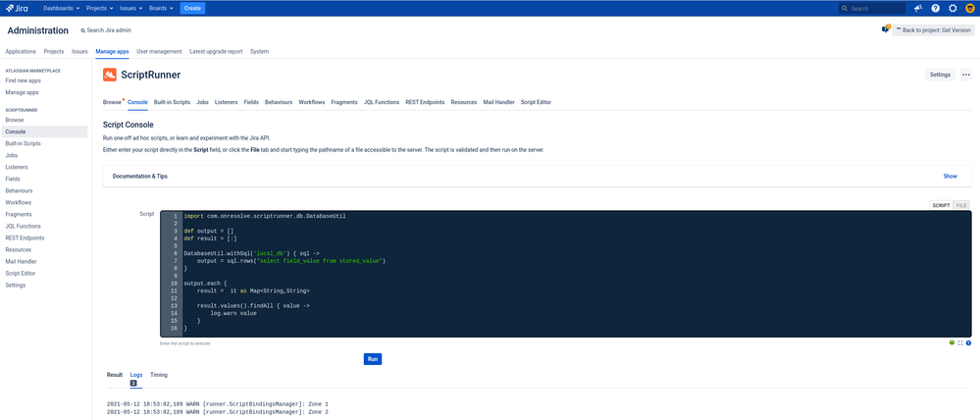This screenshot has height=420, width=980.
Task: Open the administration gear menu
Action: (953, 8)
